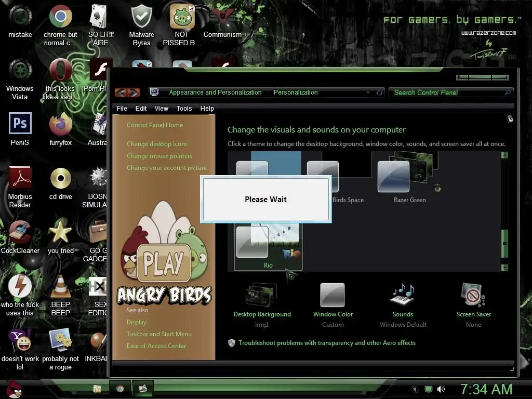Viewport: 532px width, 399px height.
Task: Click the theme list scrollbar thumb
Action: pos(504,243)
